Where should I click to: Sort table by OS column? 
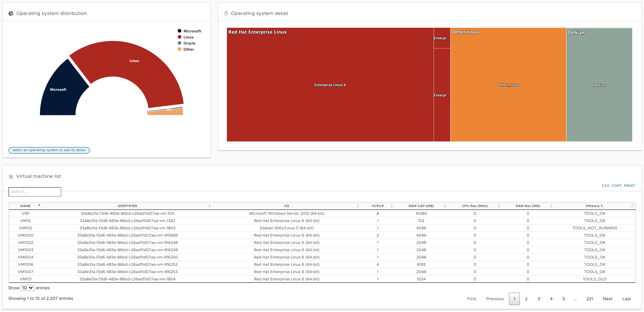click(x=357, y=206)
